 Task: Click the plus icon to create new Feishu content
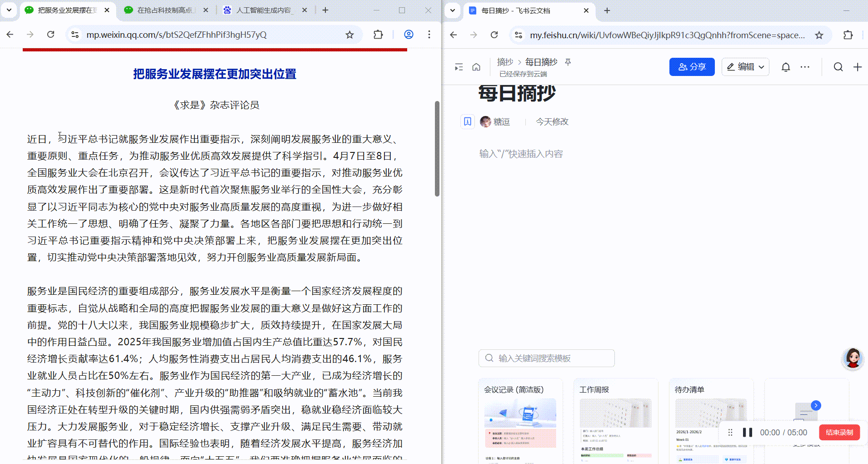pos(858,66)
